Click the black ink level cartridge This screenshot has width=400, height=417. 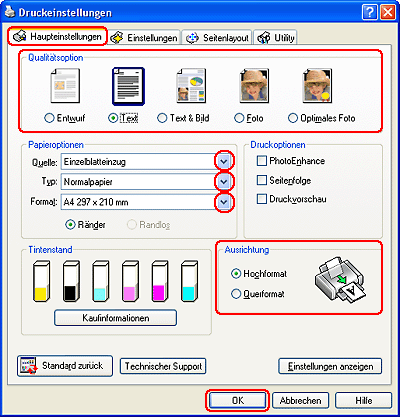point(71,281)
